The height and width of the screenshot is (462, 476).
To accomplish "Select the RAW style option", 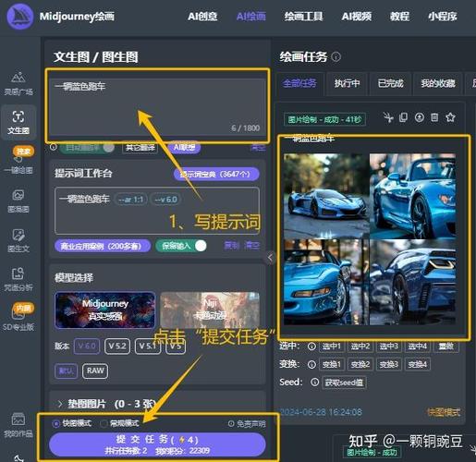I will (x=95, y=371).
